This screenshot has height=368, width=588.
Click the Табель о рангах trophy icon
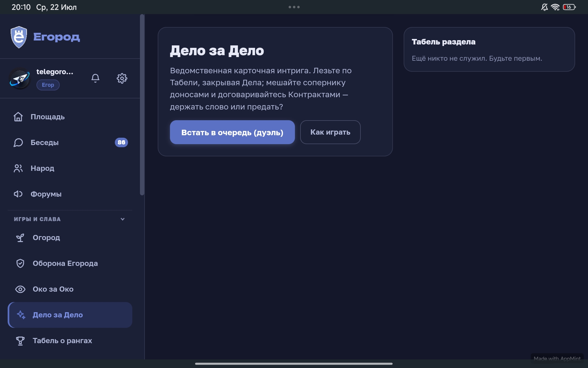[20, 341]
